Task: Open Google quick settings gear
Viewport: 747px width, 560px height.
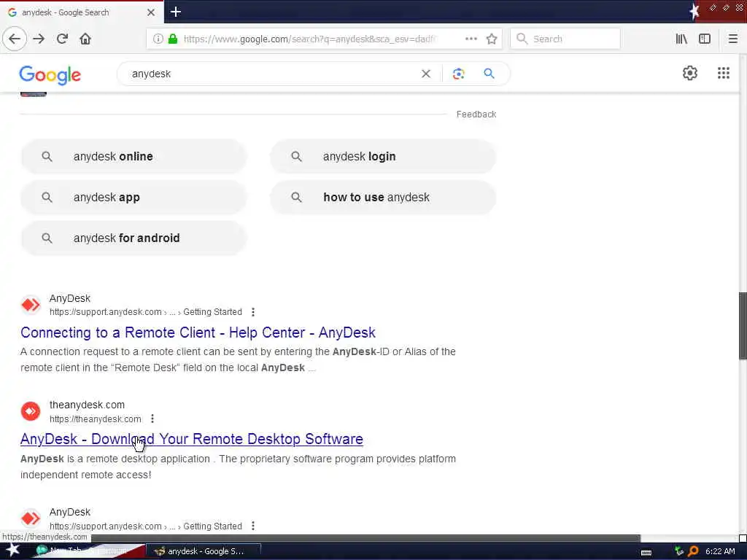Action: pyautogui.click(x=690, y=73)
